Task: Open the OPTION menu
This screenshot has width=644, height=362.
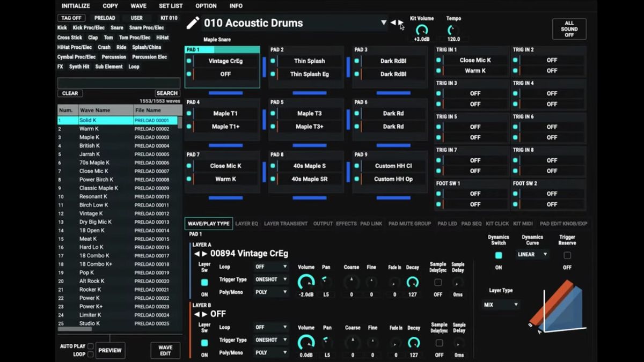Action: tap(206, 6)
